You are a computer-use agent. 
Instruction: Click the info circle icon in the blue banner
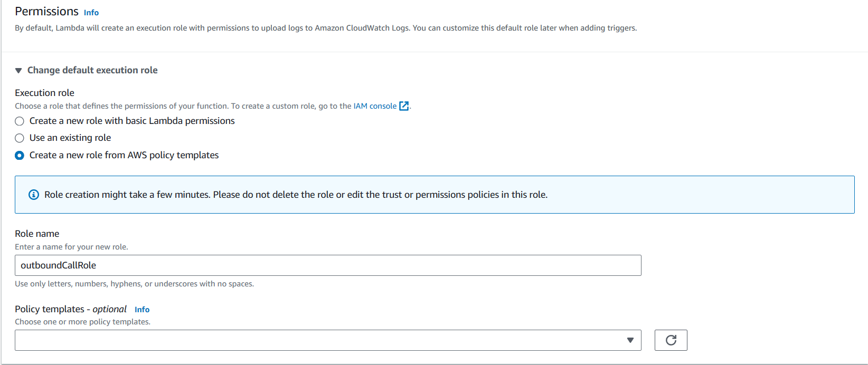[x=34, y=195]
